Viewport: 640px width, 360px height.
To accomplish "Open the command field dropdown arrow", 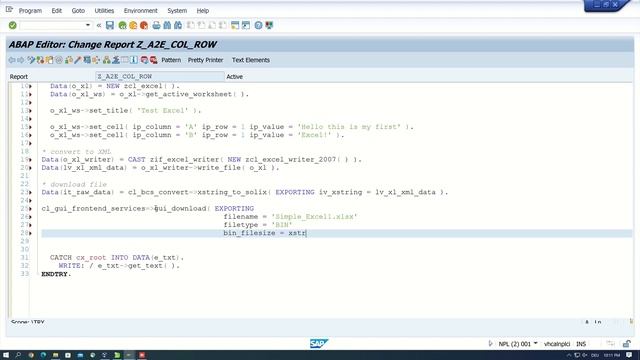I will pos(88,25).
